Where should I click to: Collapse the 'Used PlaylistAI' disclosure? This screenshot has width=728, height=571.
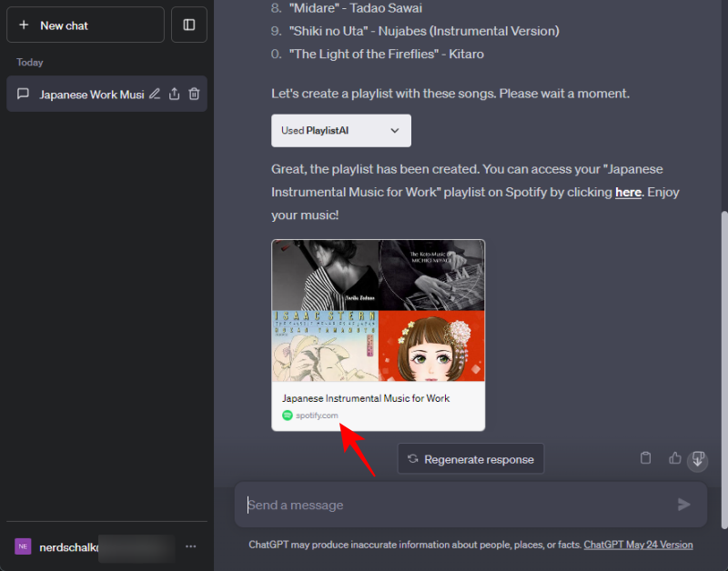[x=397, y=130]
